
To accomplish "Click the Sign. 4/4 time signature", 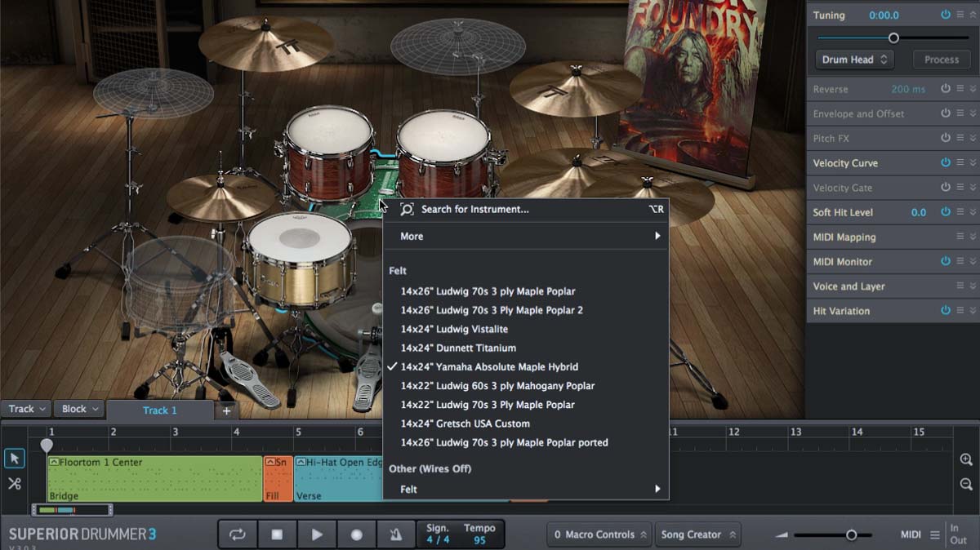I will (438, 534).
